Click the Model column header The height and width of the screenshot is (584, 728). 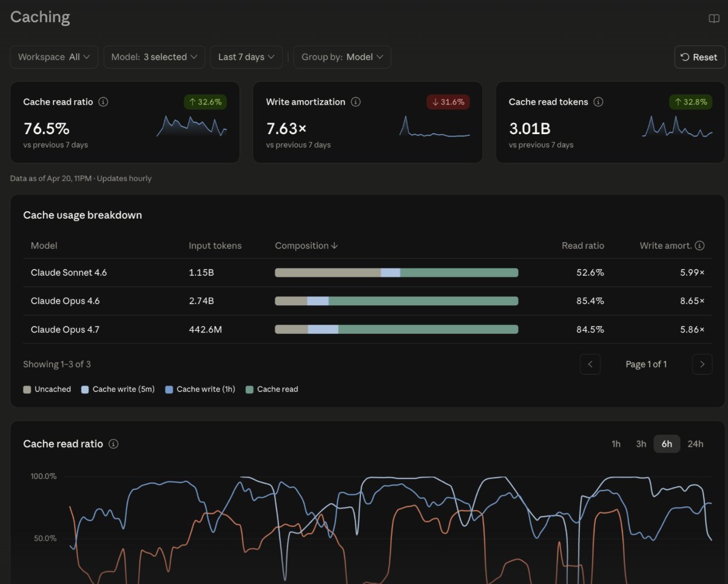click(x=44, y=246)
